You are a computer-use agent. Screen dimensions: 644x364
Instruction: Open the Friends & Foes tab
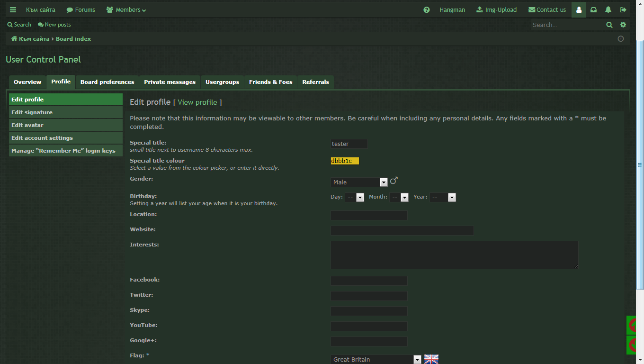click(x=270, y=82)
